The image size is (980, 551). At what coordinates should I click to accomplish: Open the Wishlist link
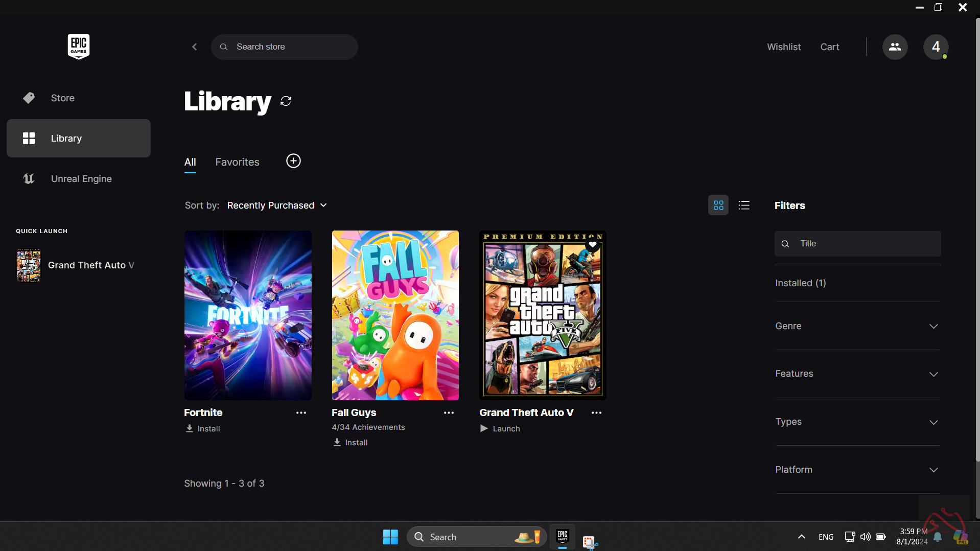click(784, 47)
